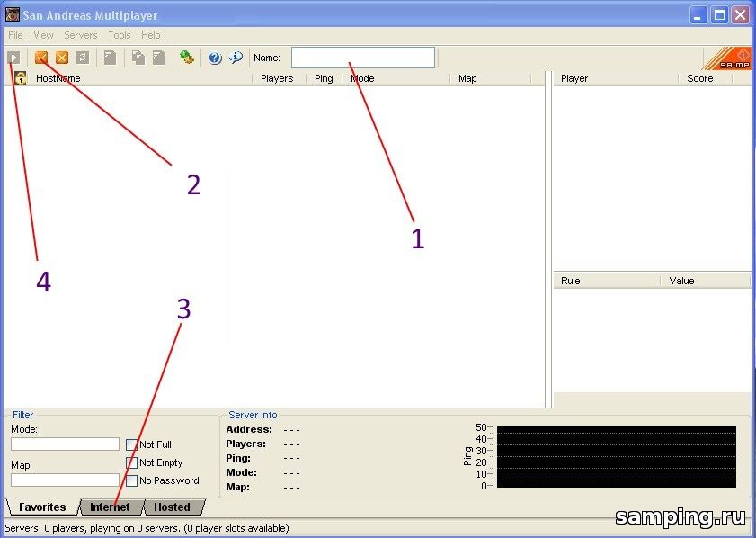Click the Map filter text field
The image size is (756, 538).
pyautogui.click(x=65, y=480)
